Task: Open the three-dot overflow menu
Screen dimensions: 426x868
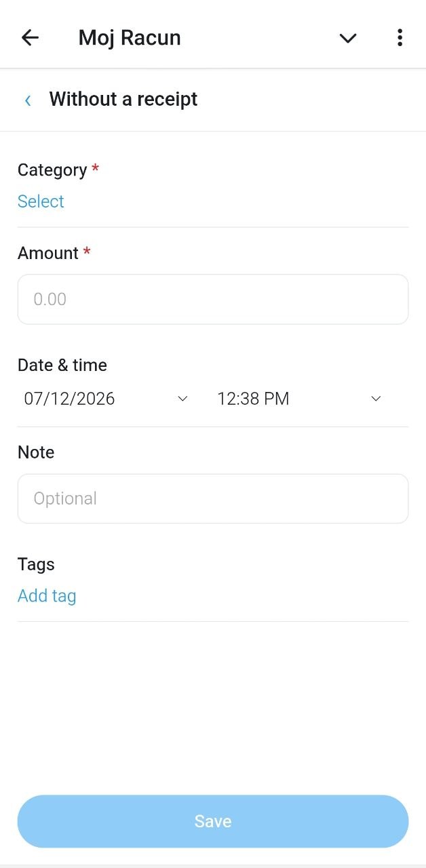Action: (400, 37)
